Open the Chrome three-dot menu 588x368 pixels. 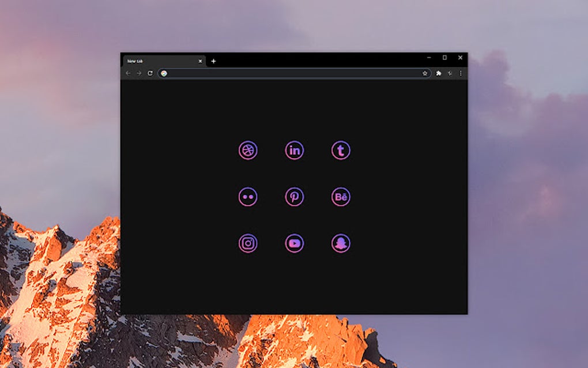click(x=460, y=74)
